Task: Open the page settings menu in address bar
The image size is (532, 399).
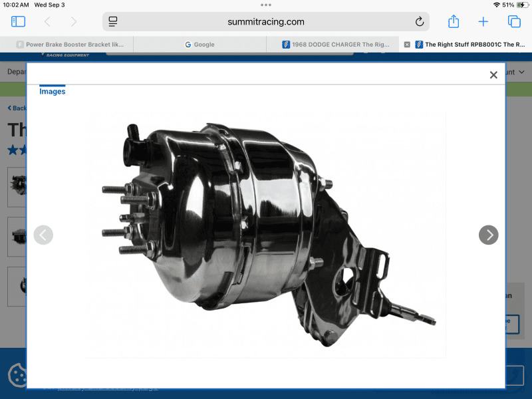Action: click(x=113, y=22)
